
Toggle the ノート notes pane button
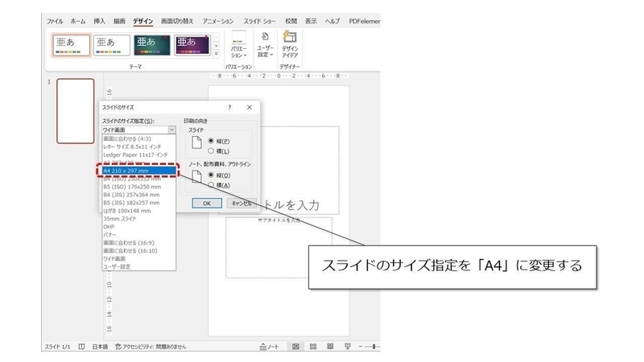tap(269, 347)
